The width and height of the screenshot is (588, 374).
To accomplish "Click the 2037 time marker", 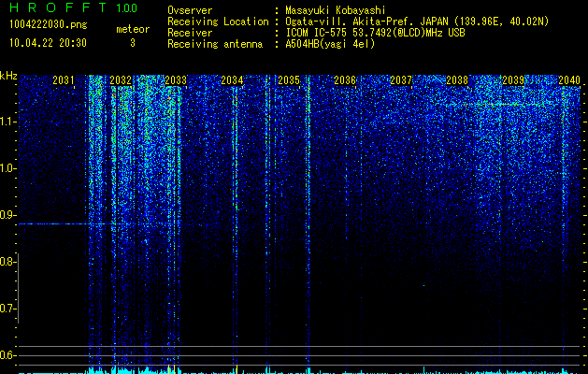I will tap(401, 80).
